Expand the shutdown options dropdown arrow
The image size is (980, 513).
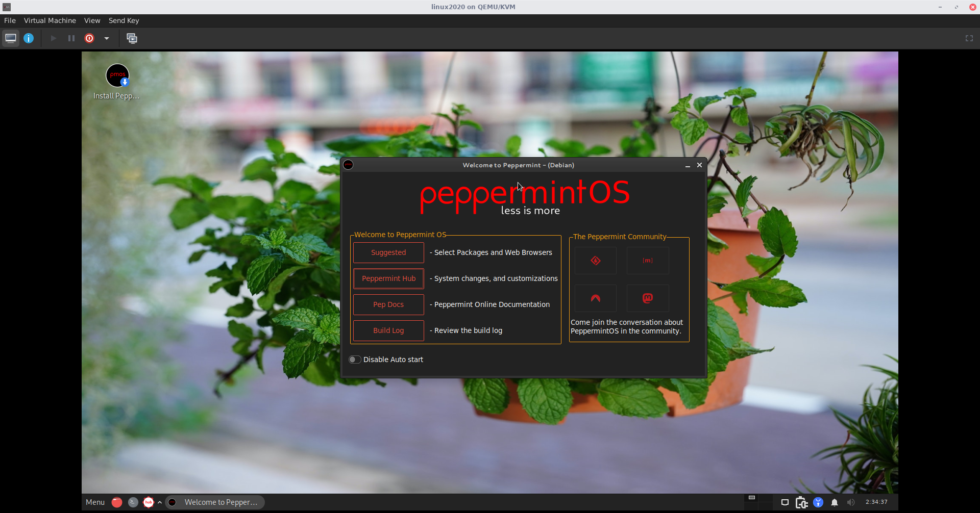106,38
